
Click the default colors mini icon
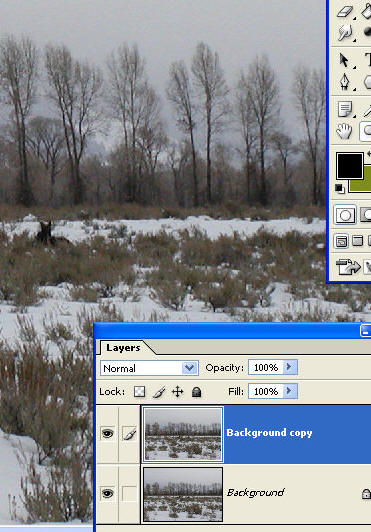[x=339, y=188]
